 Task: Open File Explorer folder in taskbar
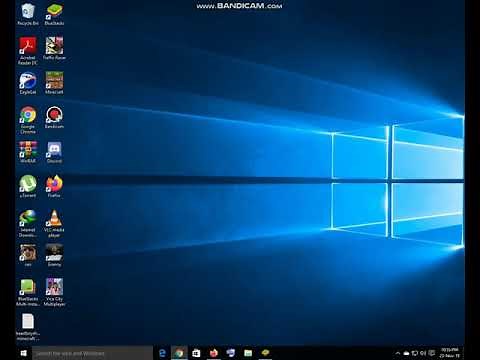coord(248,353)
